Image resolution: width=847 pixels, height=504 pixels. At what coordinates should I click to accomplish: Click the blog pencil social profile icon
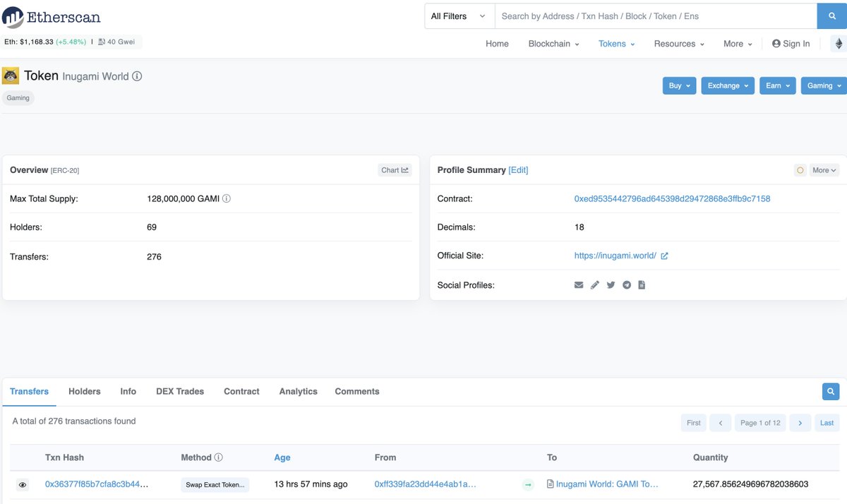[595, 285]
